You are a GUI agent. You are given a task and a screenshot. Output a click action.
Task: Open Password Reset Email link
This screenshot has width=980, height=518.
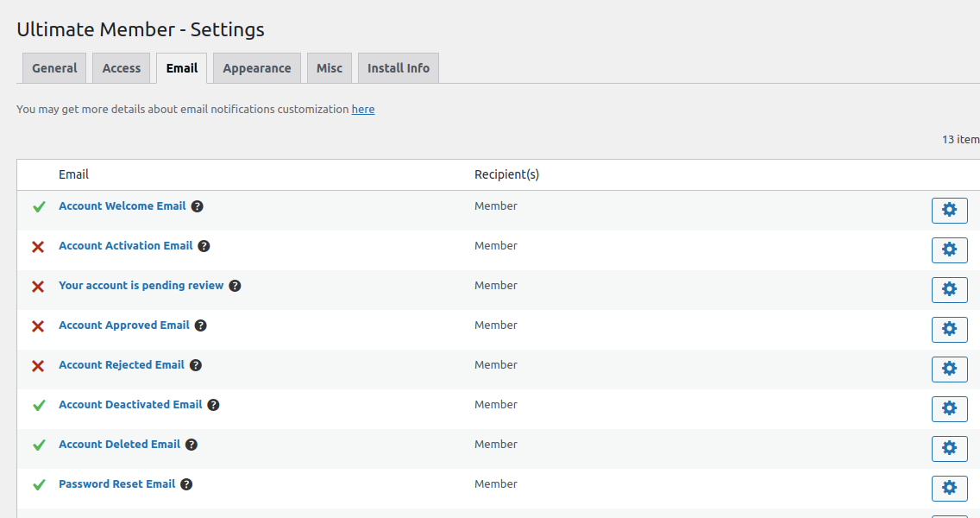[116, 484]
